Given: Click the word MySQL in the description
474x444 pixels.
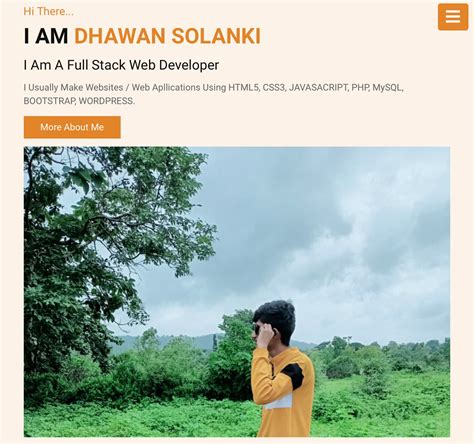Looking at the screenshot, I should (388, 88).
